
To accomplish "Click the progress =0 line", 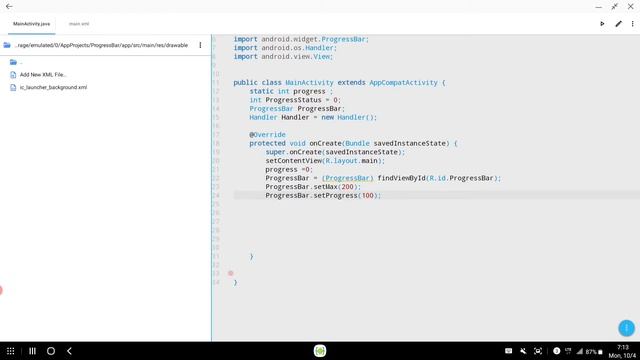I will 289,170.
